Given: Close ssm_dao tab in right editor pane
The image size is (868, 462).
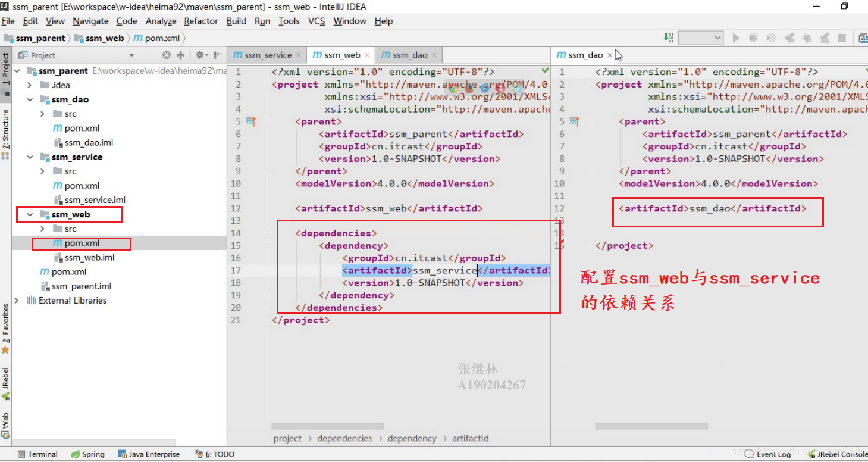Looking at the screenshot, I should click(x=609, y=55).
